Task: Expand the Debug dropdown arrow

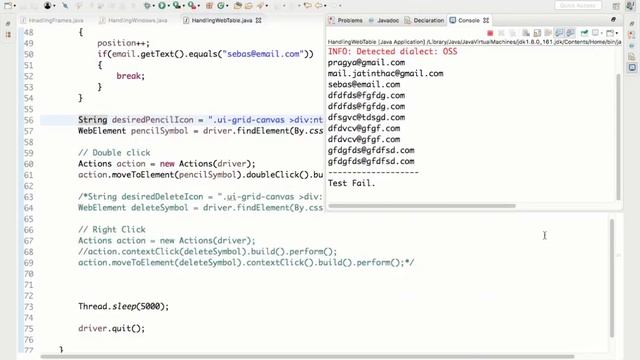Action: (x=153, y=6)
